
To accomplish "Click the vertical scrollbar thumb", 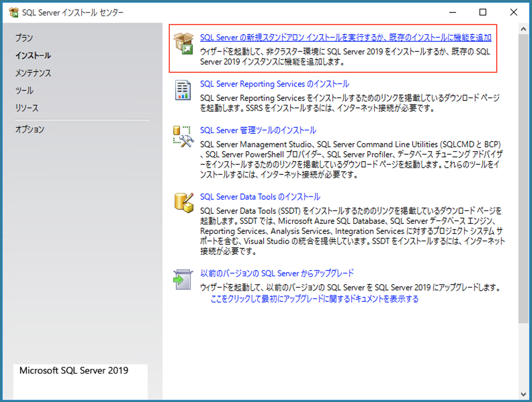I will pos(523,178).
